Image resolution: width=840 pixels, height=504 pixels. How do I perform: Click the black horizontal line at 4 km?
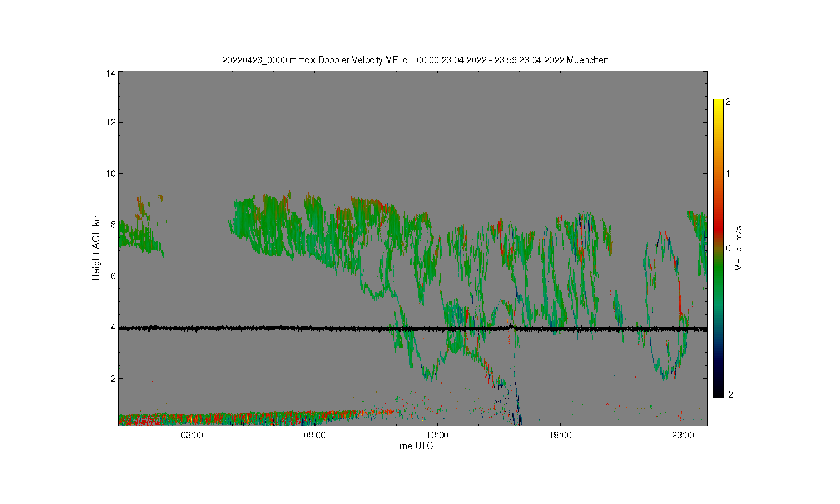[x=413, y=329]
